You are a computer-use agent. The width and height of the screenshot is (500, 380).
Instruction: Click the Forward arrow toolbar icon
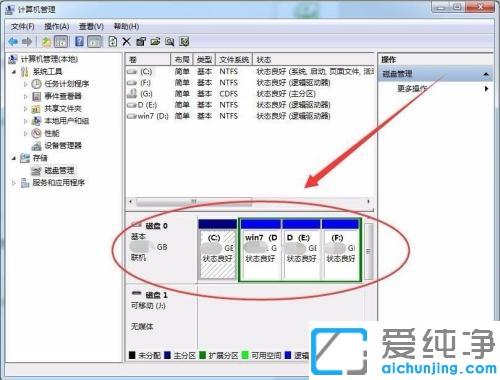27,42
